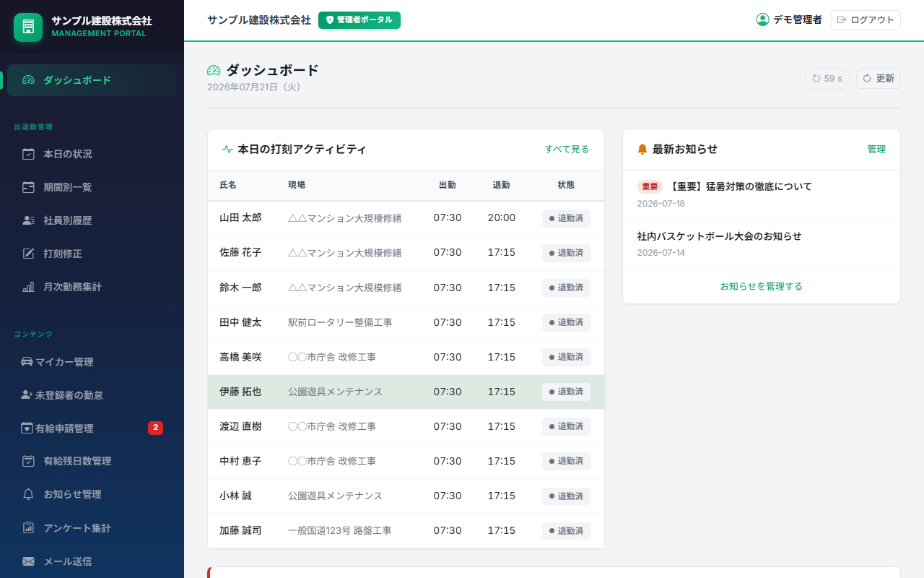Image resolution: width=924 pixels, height=578 pixels.
Task: Click the orange bell icon by 最新お知らせ
Action: 642,150
